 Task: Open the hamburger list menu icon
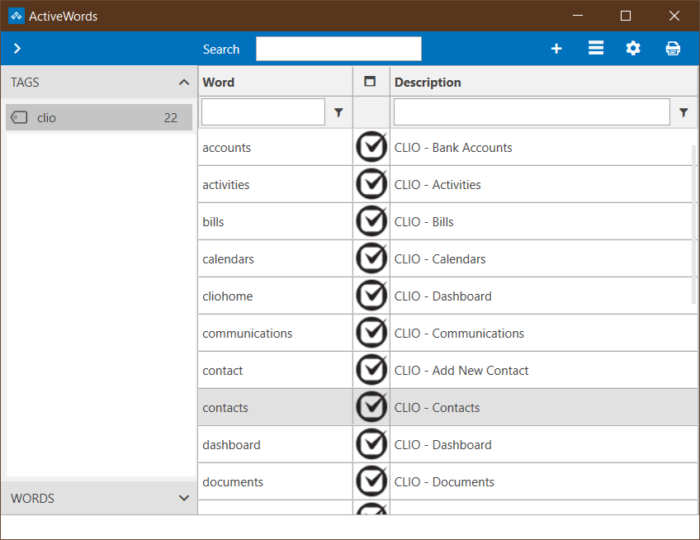(x=596, y=48)
